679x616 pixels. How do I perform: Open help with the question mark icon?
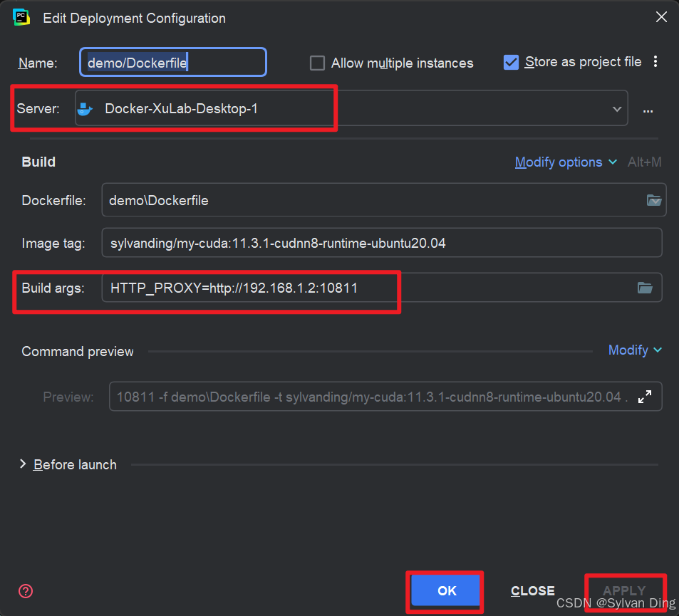tap(26, 591)
